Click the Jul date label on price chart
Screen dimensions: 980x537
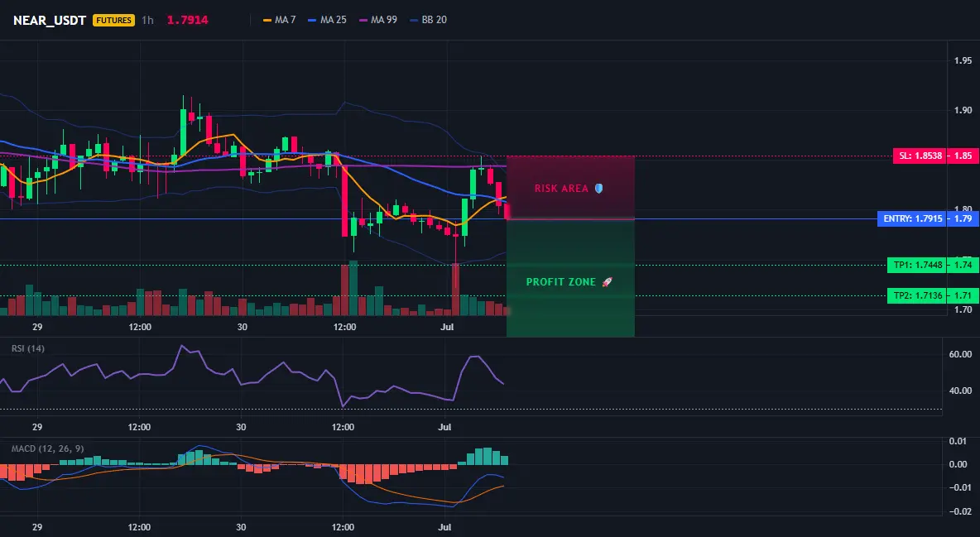447,327
